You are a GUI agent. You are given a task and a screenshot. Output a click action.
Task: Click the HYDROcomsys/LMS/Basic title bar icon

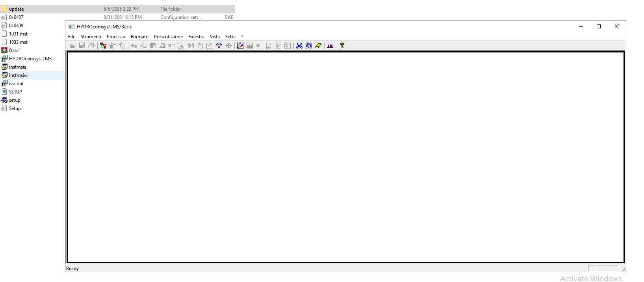(71, 26)
